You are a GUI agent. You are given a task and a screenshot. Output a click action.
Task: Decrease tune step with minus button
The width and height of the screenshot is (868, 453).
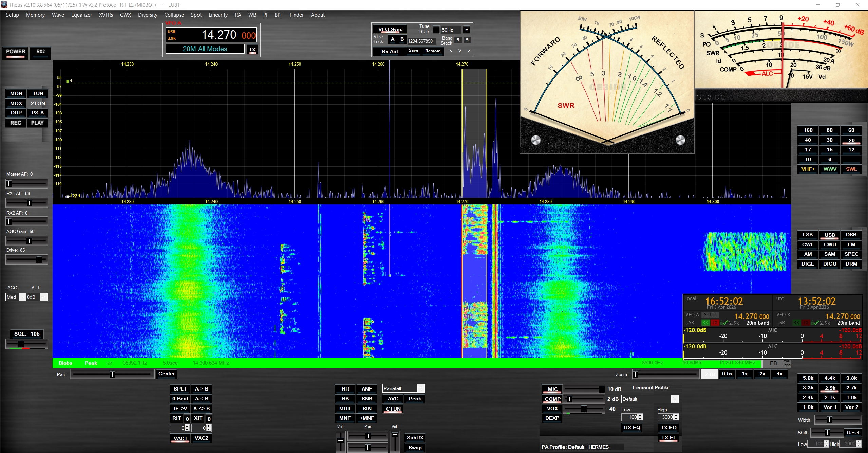coord(436,30)
